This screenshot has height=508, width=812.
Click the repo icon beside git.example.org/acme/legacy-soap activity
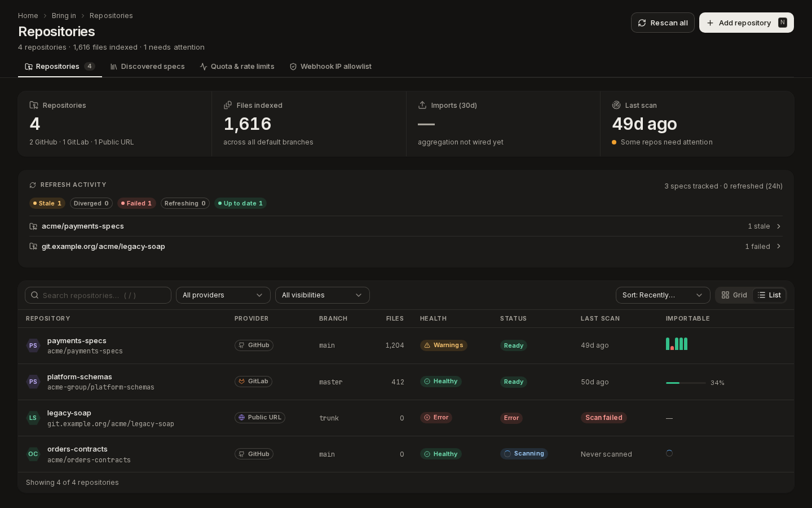click(33, 247)
